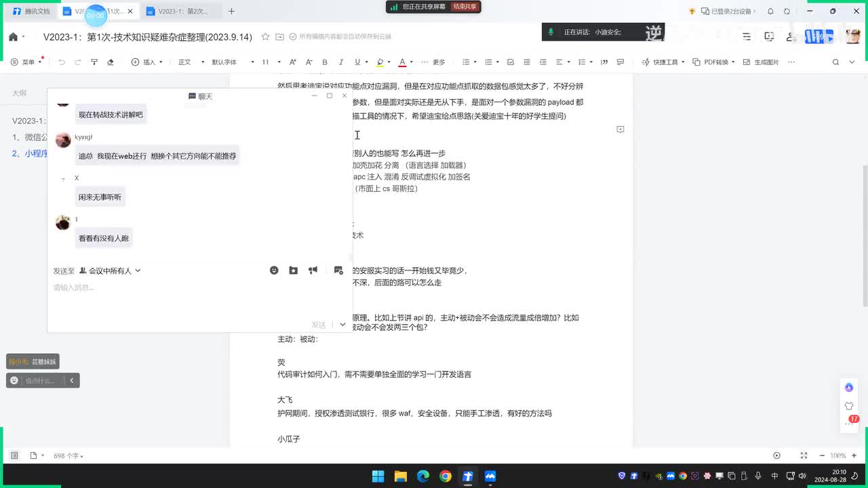Image resolution: width=868 pixels, height=488 pixels.
Task: Open the 698 个字 word count dropdown
Action: [69, 455]
